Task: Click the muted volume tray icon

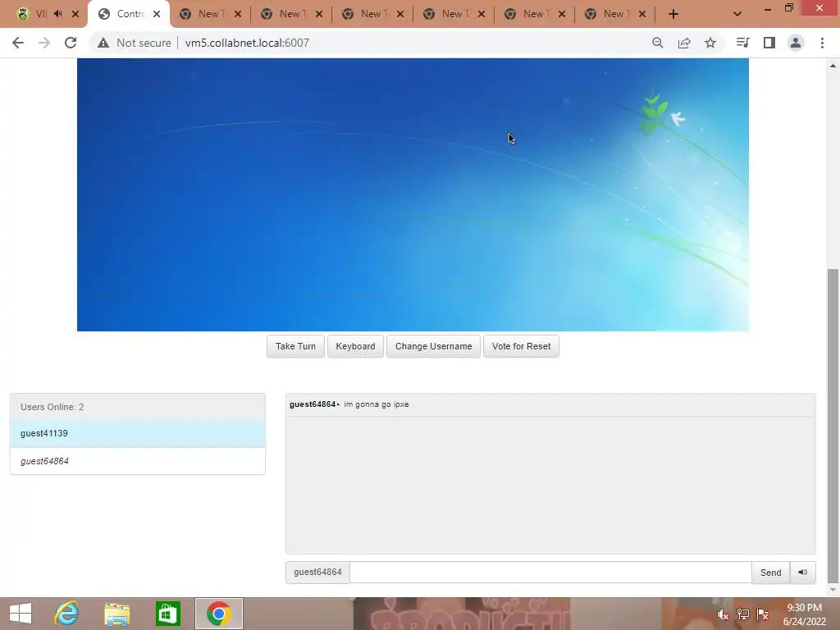Action: pyautogui.click(x=723, y=614)
